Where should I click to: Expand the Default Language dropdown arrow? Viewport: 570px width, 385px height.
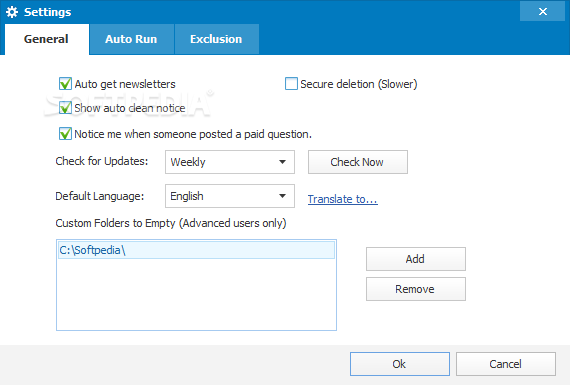tap(282, 196)
